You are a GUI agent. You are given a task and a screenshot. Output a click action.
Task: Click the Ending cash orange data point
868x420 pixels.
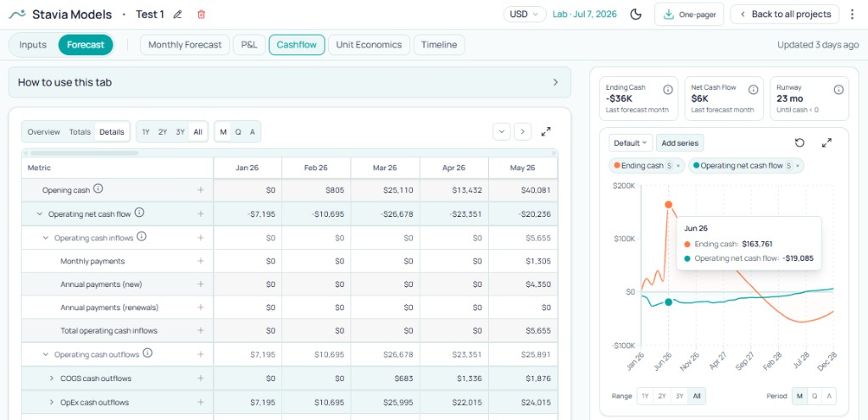668,204
